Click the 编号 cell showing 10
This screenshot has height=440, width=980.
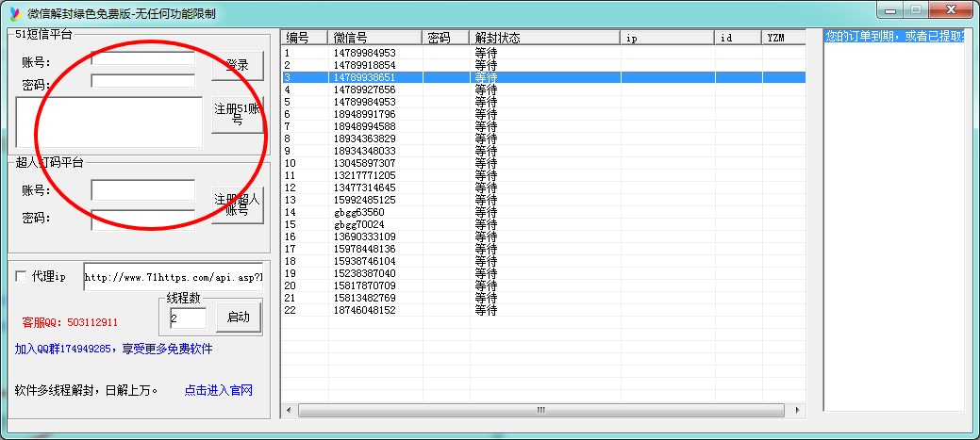click(290, 163)
